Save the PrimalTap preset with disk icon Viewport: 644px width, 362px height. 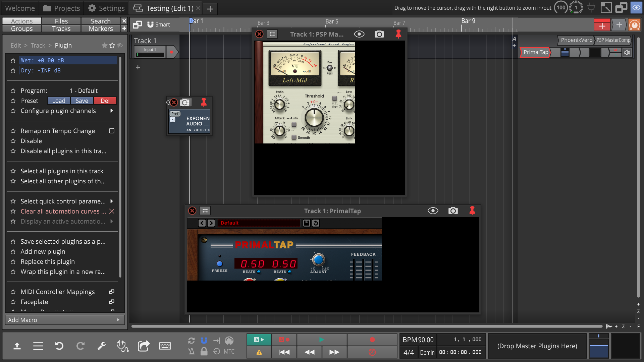(x=307, y=223)
